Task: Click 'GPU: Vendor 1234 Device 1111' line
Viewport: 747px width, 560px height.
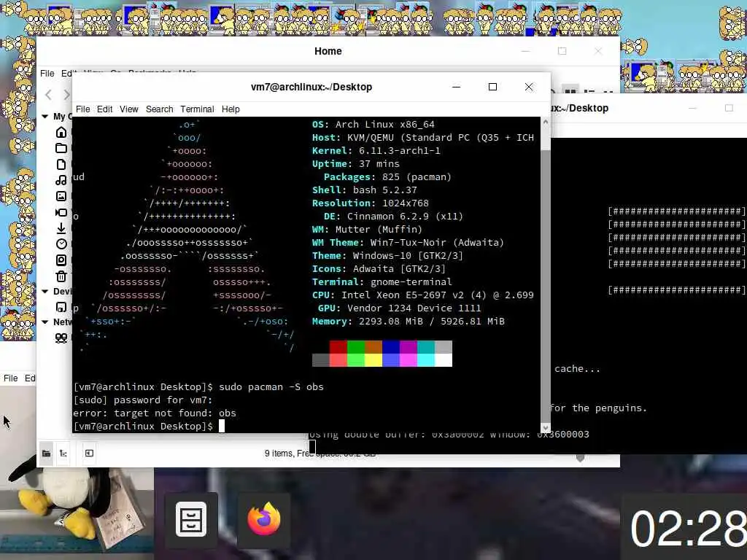Action: (x=399, y=308)
